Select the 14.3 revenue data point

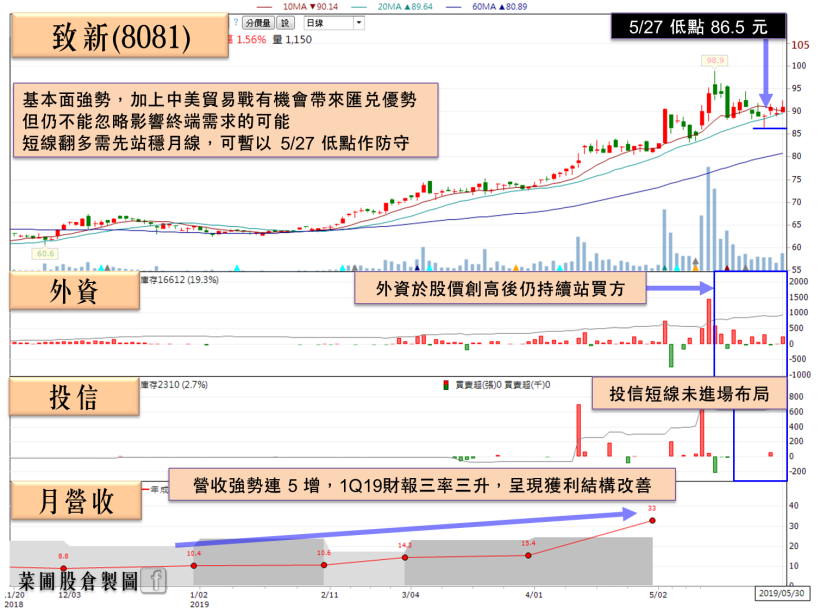click(405, 558)
